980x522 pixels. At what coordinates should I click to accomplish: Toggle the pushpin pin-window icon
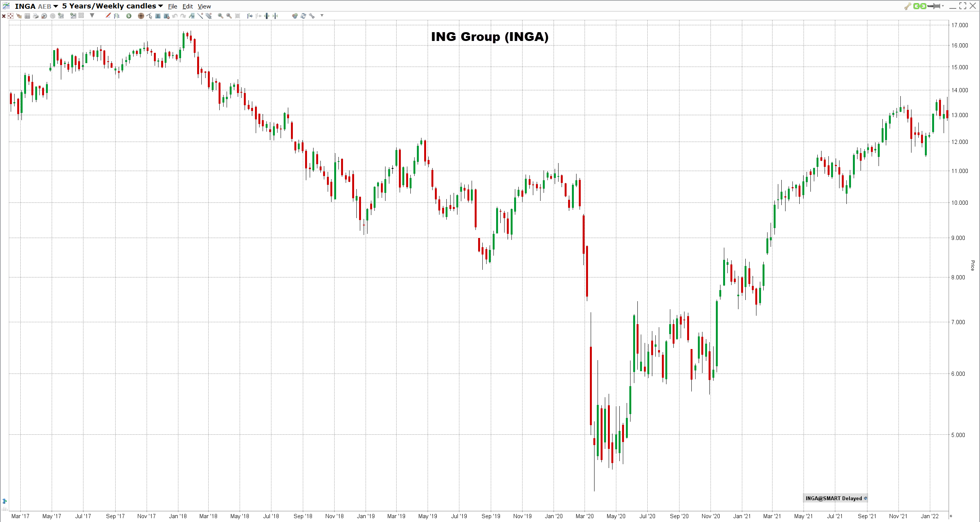[934, 6]
